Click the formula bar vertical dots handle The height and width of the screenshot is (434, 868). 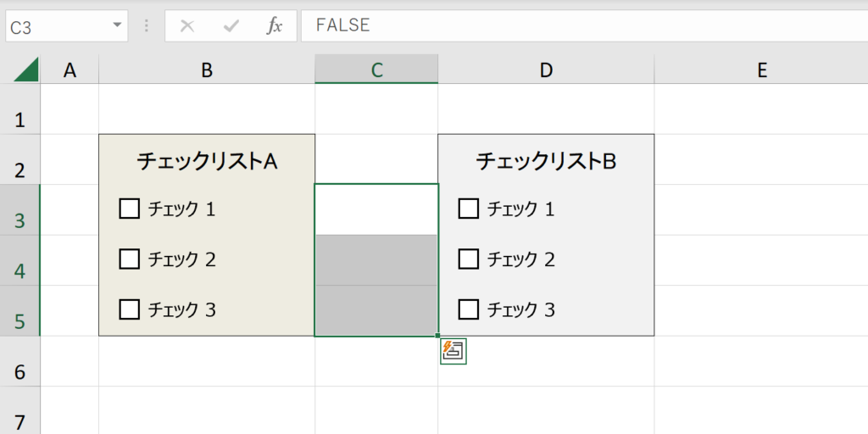[147, 26]
